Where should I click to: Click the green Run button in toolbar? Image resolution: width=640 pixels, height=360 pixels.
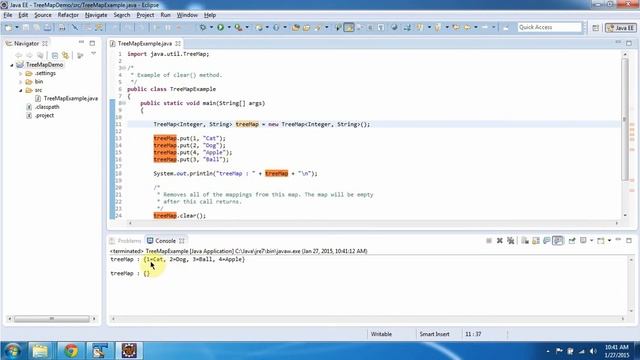pos(220,27)
